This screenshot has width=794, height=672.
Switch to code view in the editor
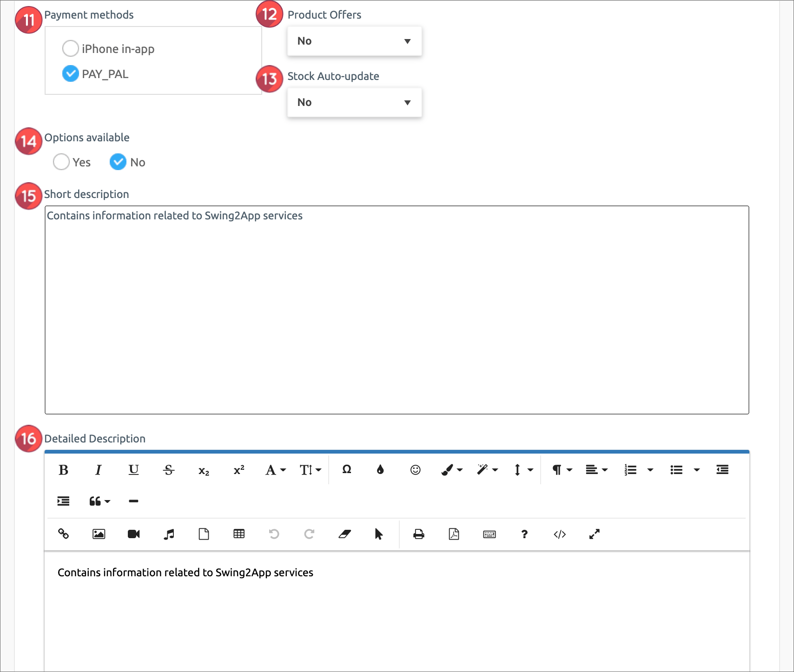tap(560, 534)
